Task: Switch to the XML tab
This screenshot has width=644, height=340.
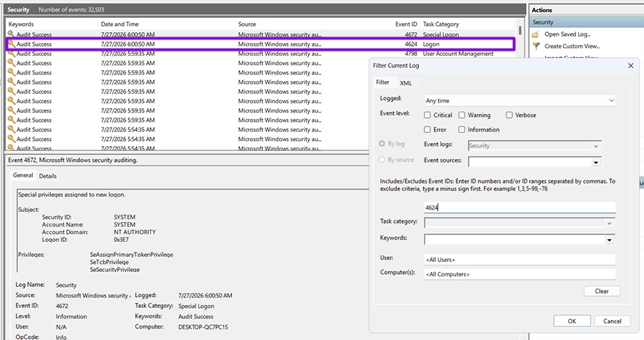Action: pos(406,83)
